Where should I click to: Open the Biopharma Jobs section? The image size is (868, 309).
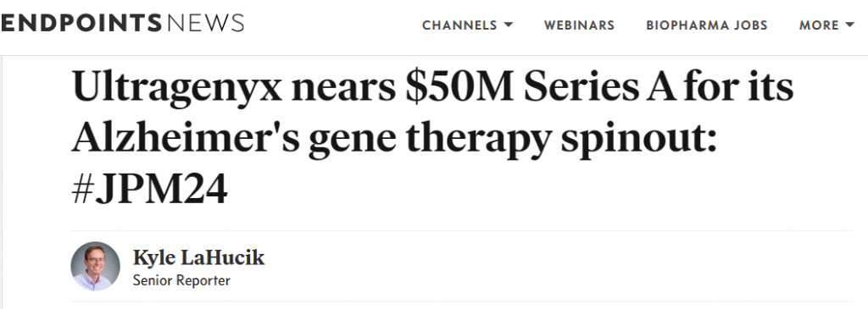click(707, 25)
